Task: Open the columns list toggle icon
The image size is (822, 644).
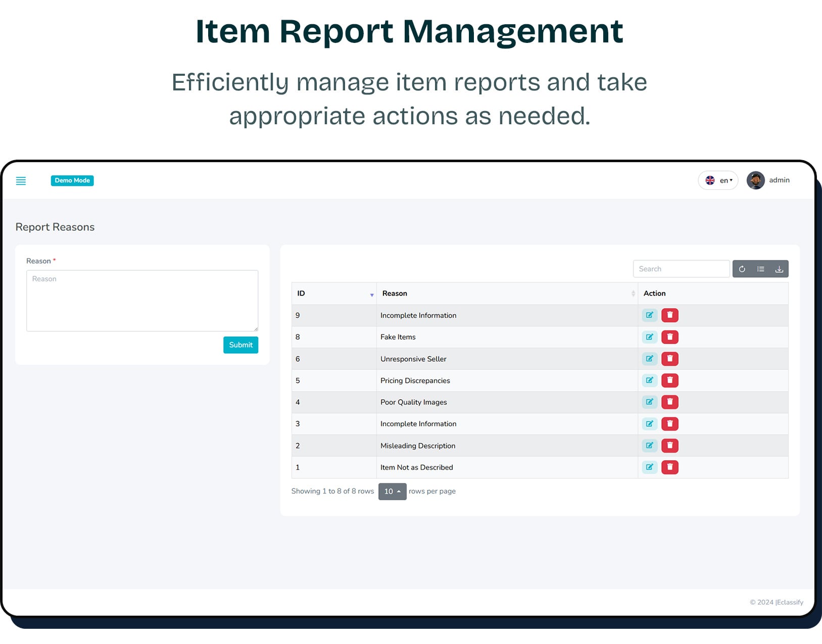Action: coord(760,269)
